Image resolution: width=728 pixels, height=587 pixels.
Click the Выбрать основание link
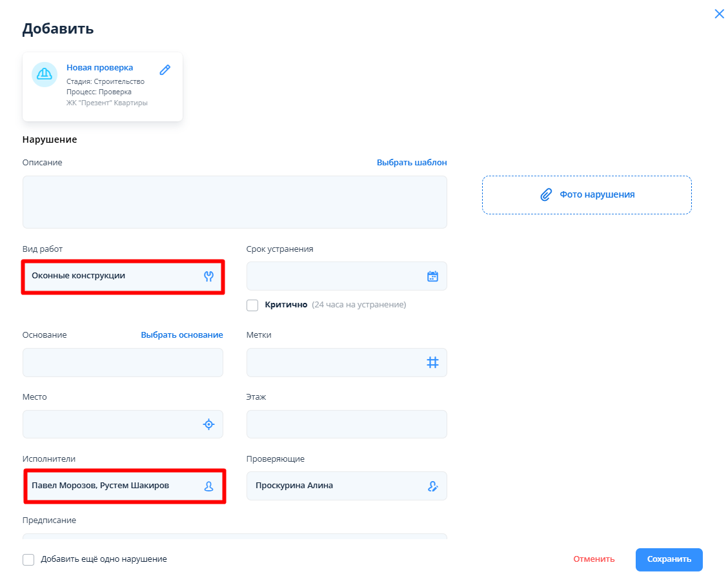click(181, 335)
